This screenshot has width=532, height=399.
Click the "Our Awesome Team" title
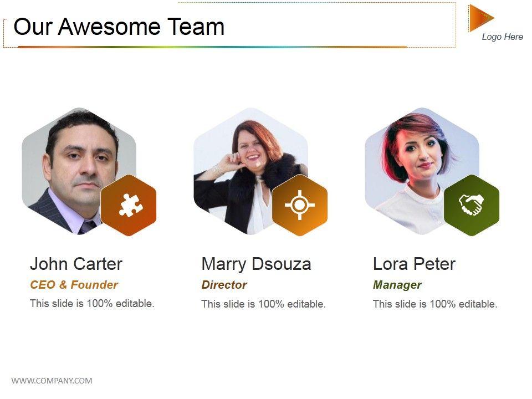pos(119,27)
